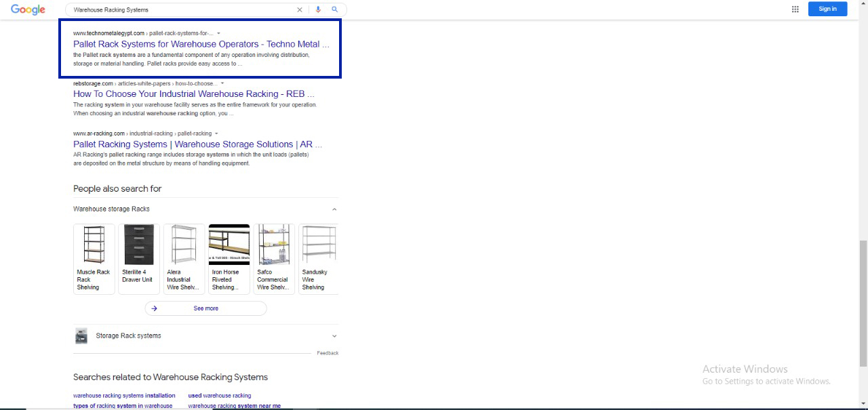Click the Sign in button
This screenshot has width=868, height=410.
tap(827, 9)
